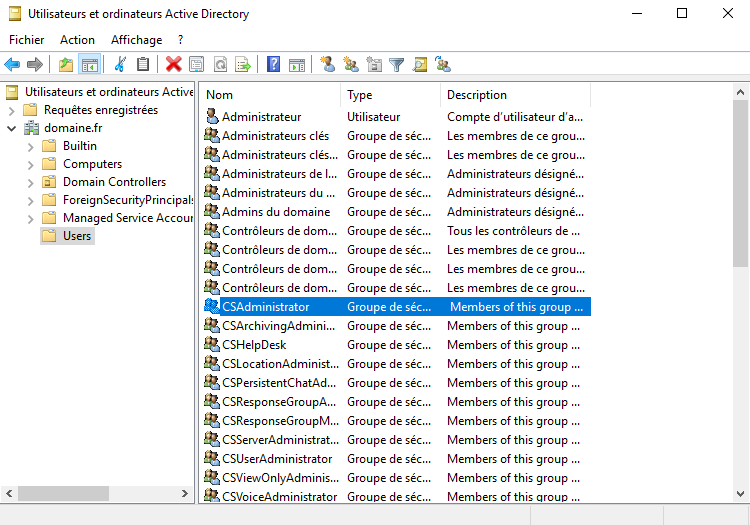The image size is (750, 525).
Task: Open the Fichier menu
Action: (x=27, y=40)
